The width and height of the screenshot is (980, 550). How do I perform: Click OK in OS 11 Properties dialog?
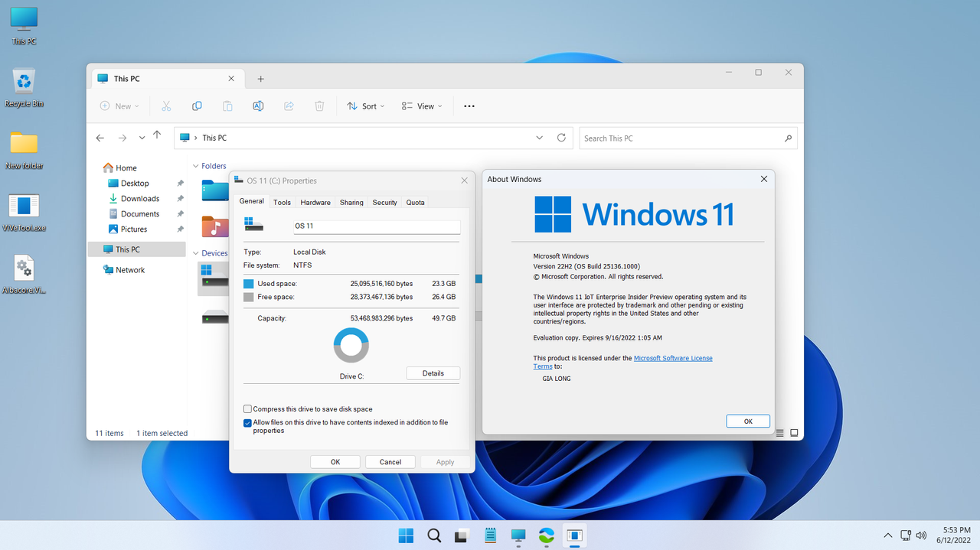coord(335,462)
